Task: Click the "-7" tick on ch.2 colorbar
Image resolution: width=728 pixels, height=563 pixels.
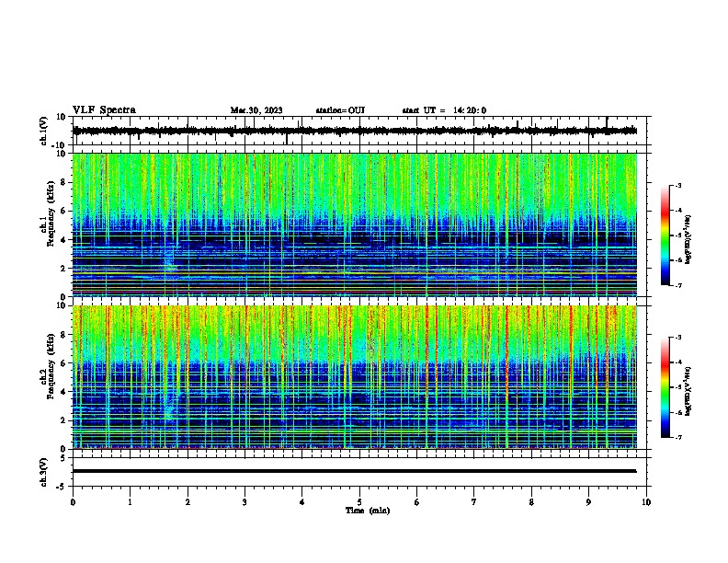Action: [x=678, y=437]
